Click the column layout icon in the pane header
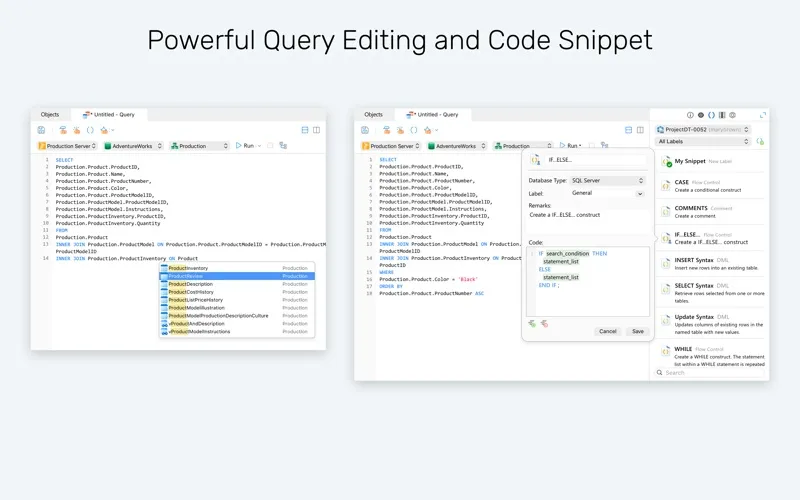The height and width of the screenshot is (500, 800). pos(722,115)
